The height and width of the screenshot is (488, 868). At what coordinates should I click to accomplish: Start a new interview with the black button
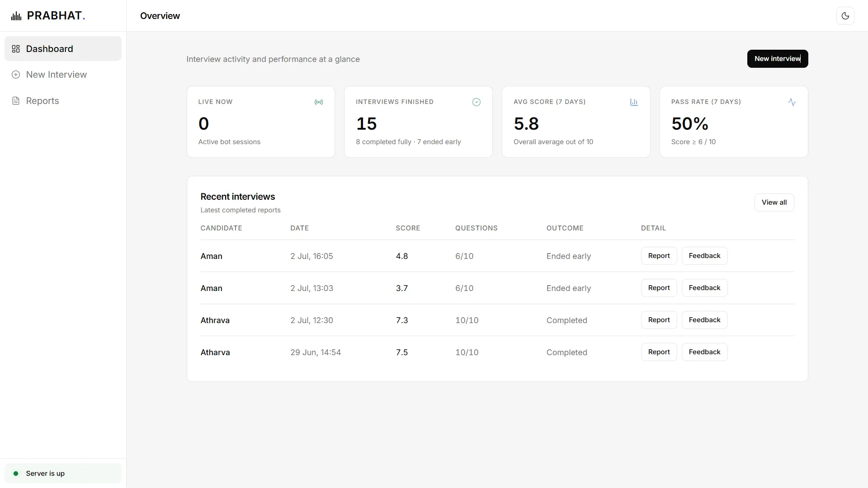point(778,59)
